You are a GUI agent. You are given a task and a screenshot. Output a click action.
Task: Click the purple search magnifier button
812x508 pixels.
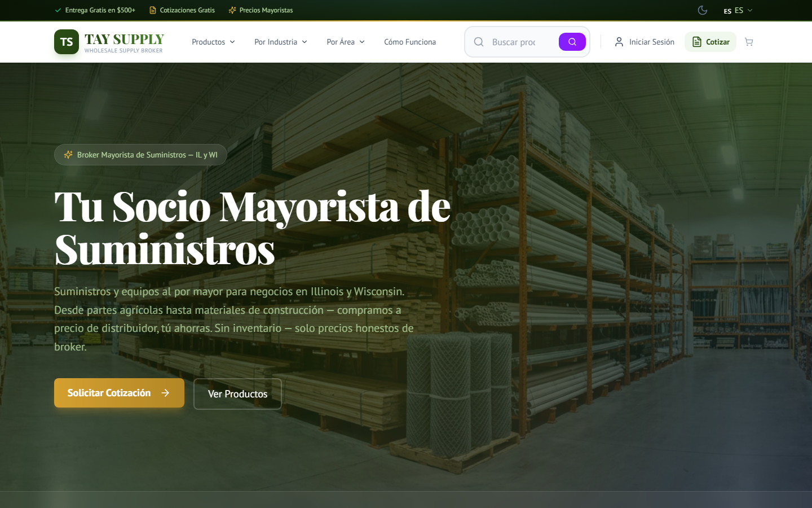(572, 41)
